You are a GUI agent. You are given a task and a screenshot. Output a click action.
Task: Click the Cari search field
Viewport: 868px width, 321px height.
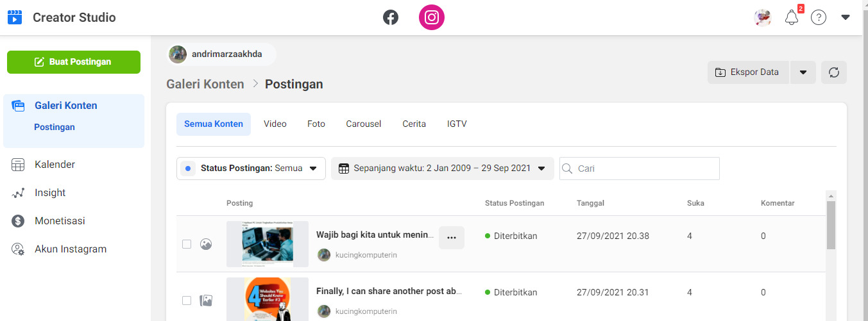click(x=640, y=169)
